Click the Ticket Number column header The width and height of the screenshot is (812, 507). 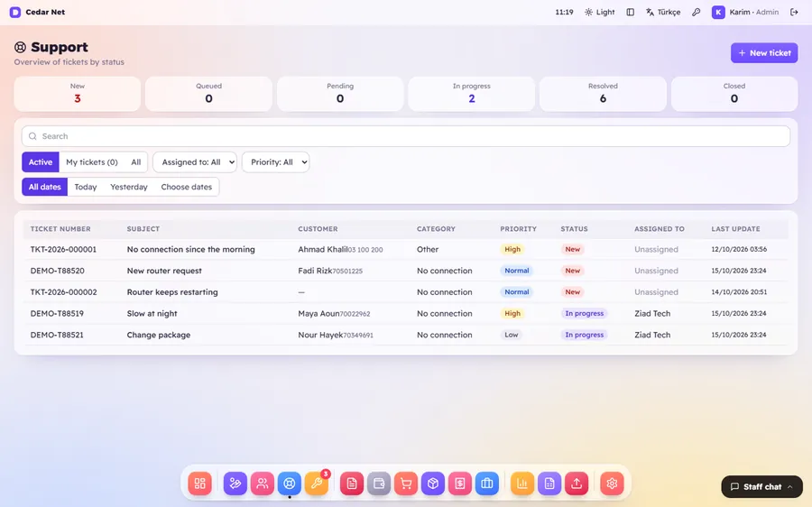tap(60, 229)
